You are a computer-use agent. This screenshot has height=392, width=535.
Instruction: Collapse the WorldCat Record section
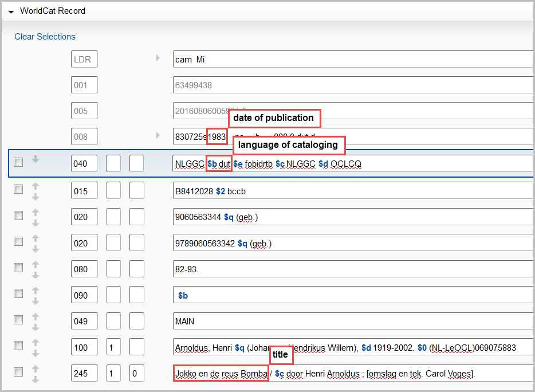pyautogui.click(x=11, y=11)
